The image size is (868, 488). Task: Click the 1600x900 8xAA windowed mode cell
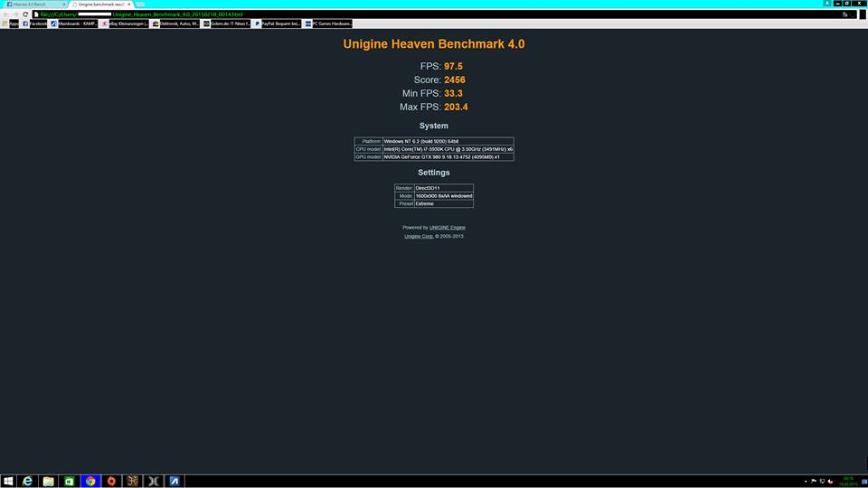tap(443, 196)
